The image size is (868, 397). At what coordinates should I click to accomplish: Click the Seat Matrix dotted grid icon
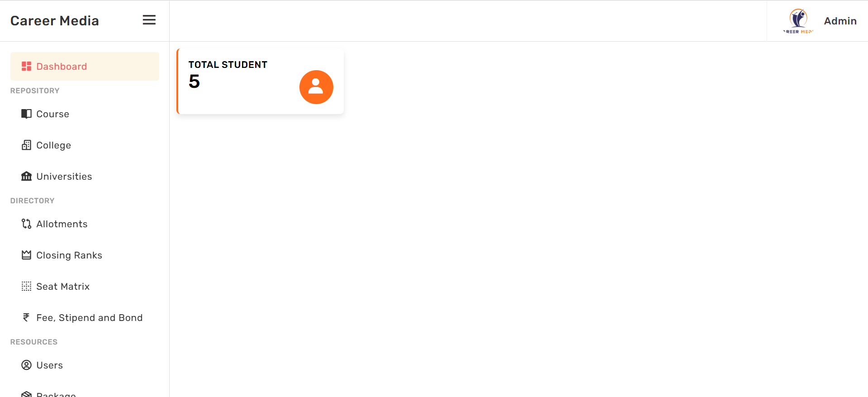[x=27, y=286]
